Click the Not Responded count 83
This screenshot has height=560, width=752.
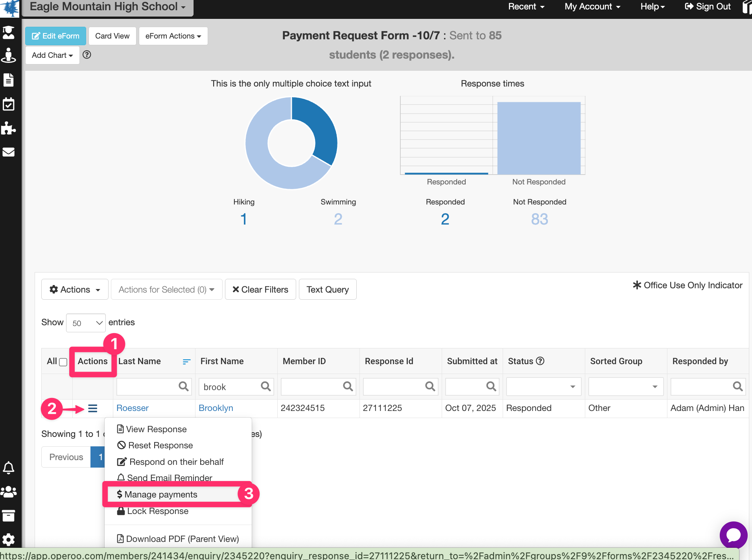[539, 219]
